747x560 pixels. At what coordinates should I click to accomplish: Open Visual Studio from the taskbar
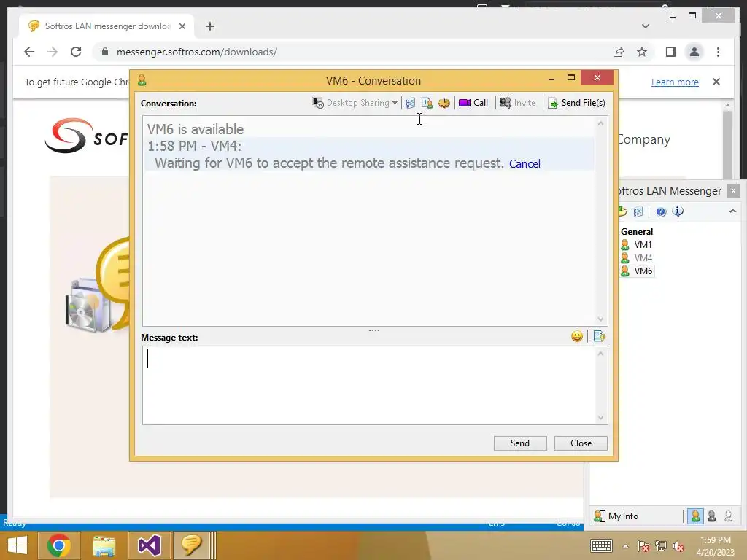pos(149,545)
